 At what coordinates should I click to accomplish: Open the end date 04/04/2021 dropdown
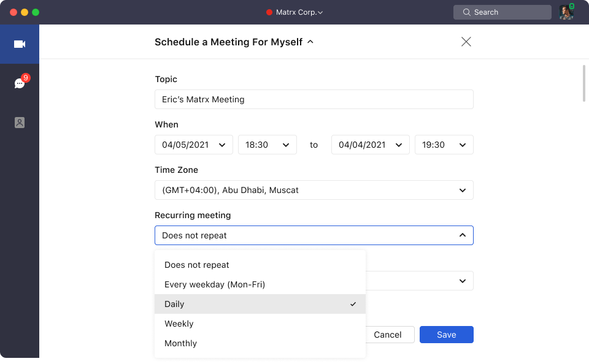(x=370, y=145)
